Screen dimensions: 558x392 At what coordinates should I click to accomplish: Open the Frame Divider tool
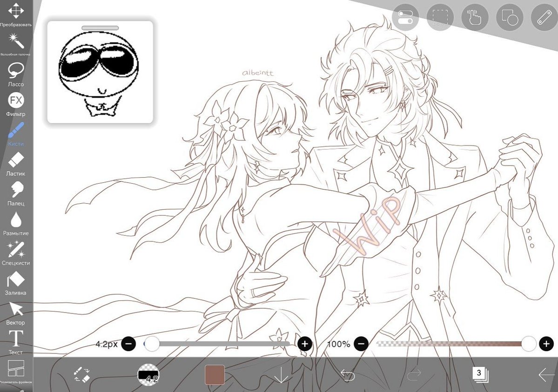pyautogui.click(x=16, y=372)
